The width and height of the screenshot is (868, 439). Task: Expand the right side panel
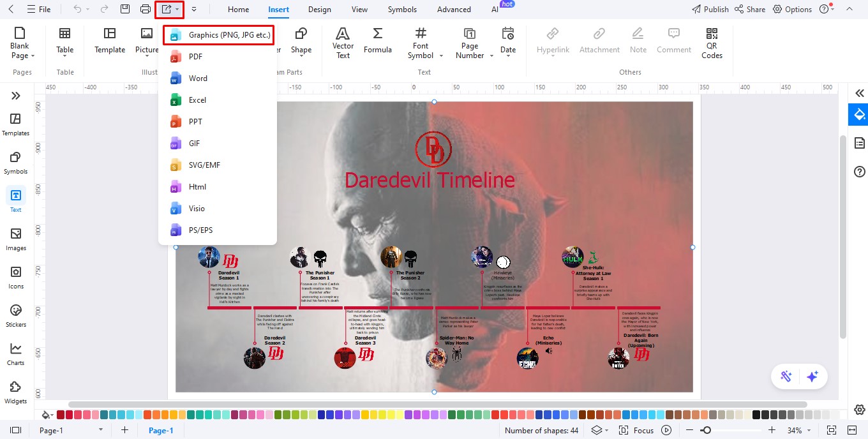click(860, 93)
